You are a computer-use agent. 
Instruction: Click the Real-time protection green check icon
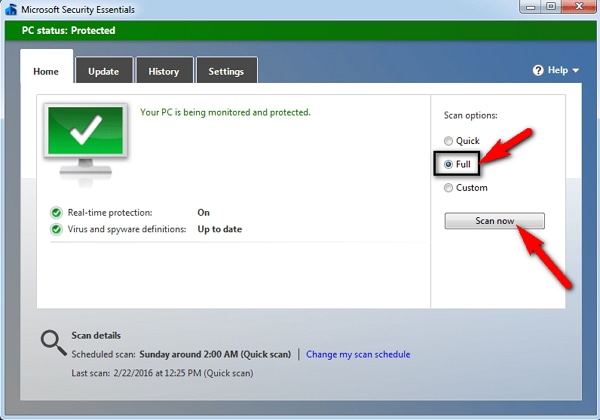click(56, 213)
